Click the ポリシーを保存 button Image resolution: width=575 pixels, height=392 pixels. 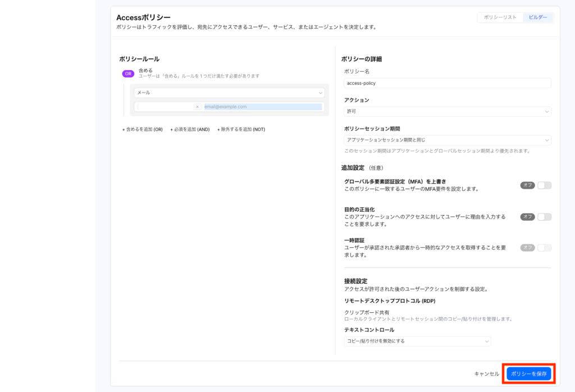(529, 373)
